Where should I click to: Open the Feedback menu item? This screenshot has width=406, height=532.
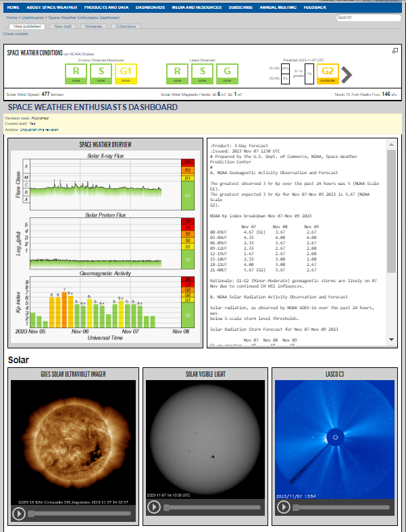(315, 7)
